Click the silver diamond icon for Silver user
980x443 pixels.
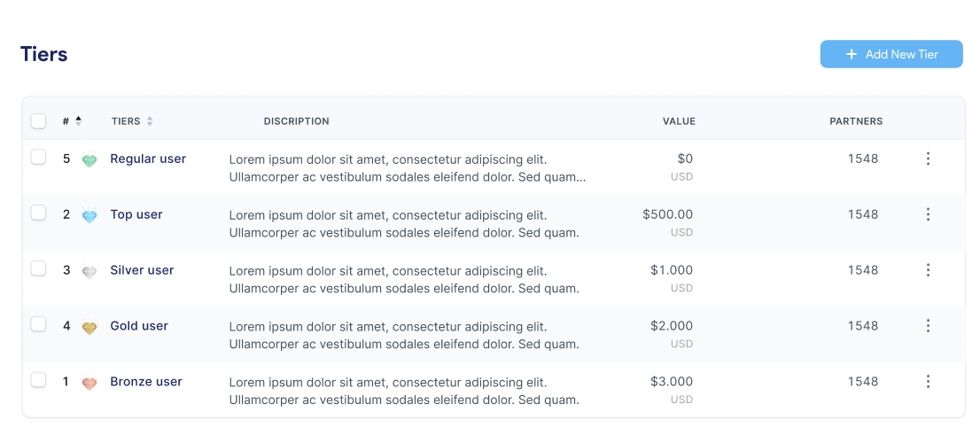pos(89,272)
